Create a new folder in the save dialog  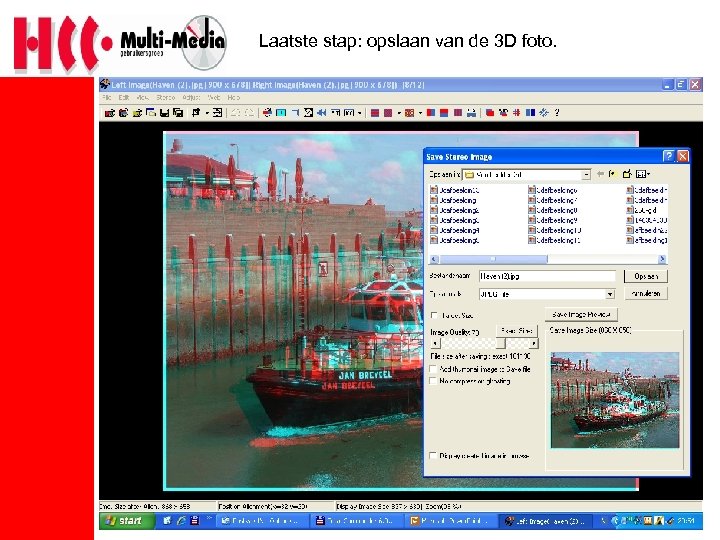(x=627, y=174)
